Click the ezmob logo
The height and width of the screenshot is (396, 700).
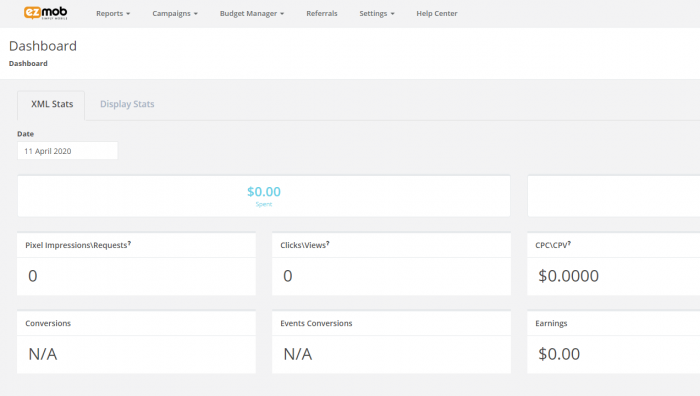point(46,13)
